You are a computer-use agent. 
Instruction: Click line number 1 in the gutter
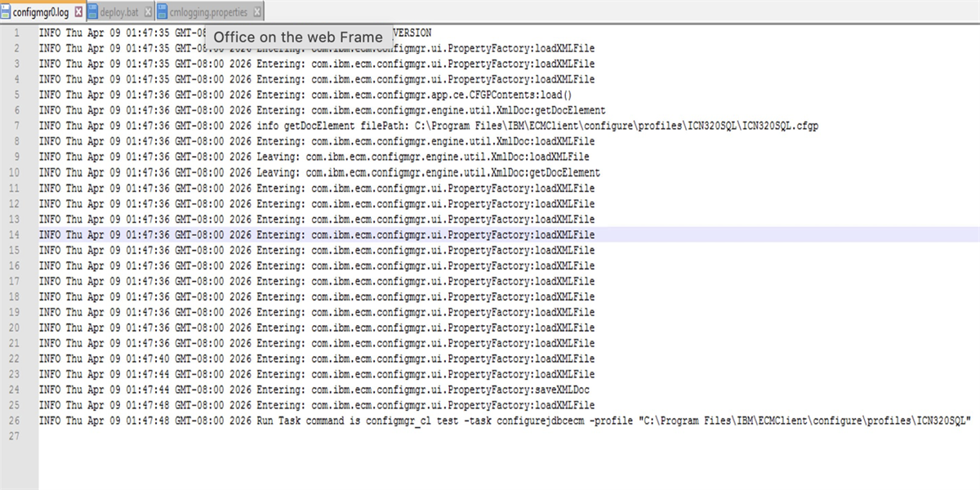tap(16, 33)
